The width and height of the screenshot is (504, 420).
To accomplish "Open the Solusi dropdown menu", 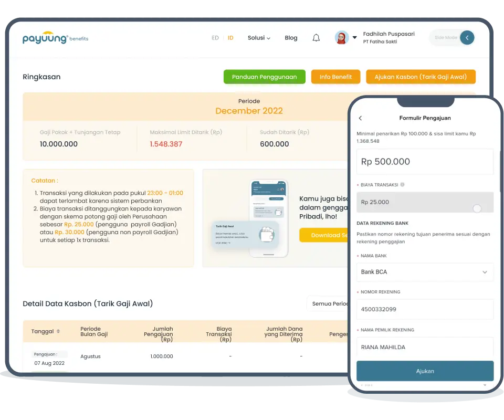I will tap(259, 38).
